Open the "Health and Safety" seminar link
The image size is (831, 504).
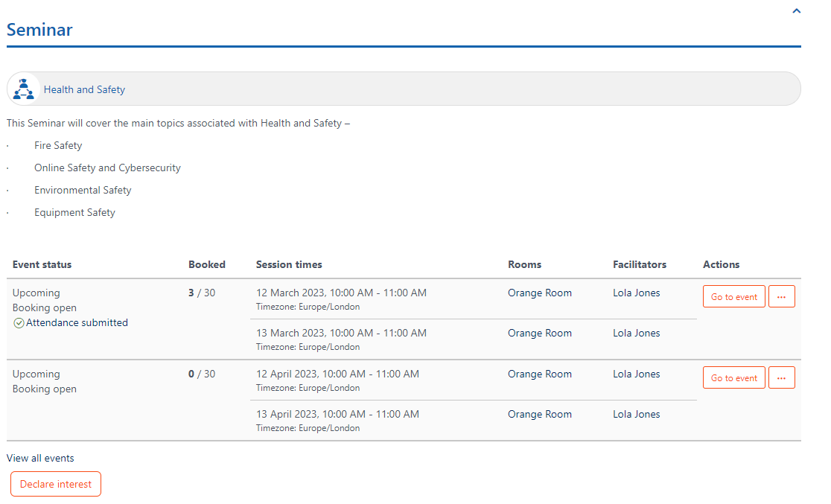click(x=84, y=89)
